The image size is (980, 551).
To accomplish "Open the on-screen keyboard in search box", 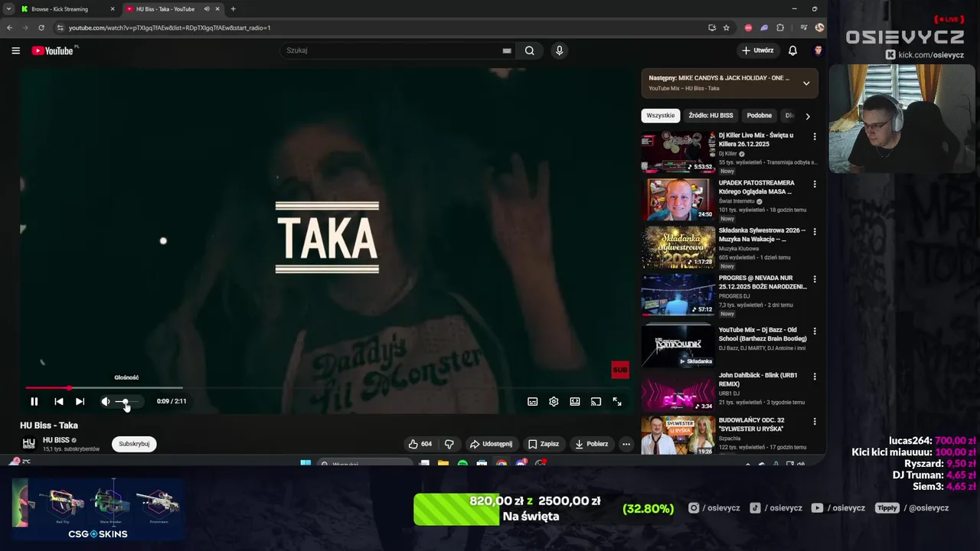I will click(x=506, y=51).
